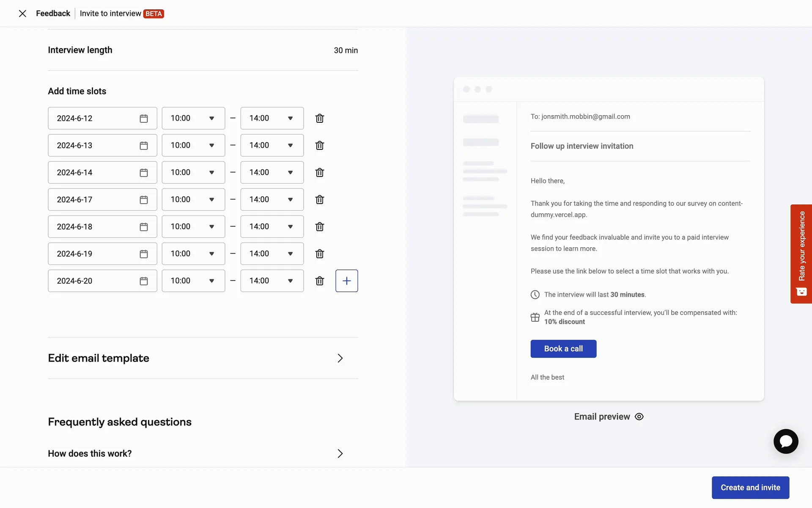Close the invite to interview page
Screen dimensions: 812x508
(x=23, y=14)
